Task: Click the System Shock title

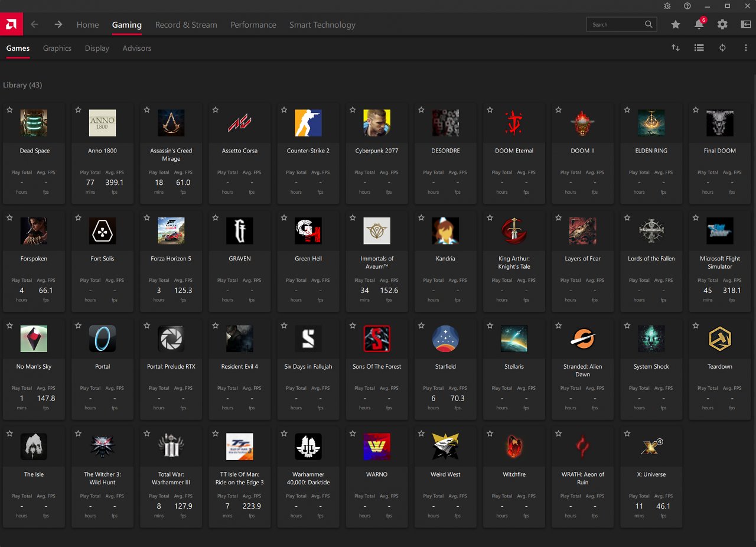Action: coord(651,366)
